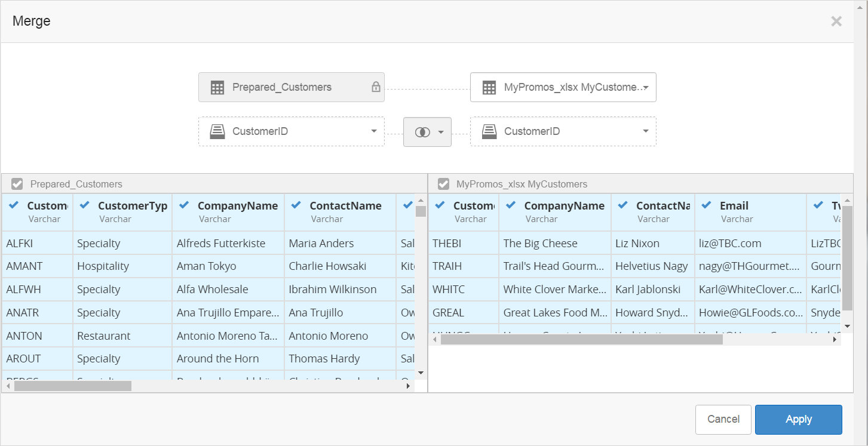Uncheck the MyPromos_xlsx MyCustomers select-all checkbox
868x446 pixels.
[x=443, y=184]
